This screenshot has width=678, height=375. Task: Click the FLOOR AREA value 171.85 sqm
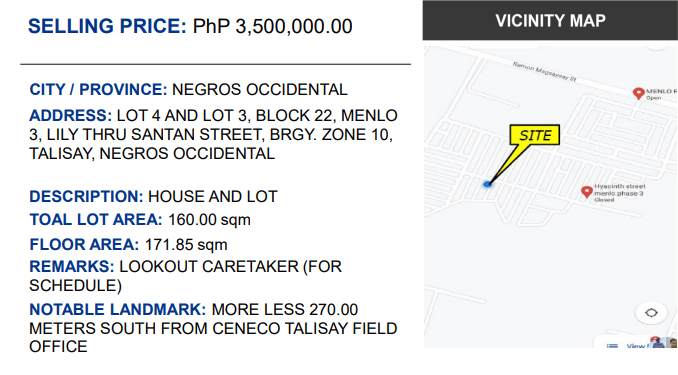186,245
